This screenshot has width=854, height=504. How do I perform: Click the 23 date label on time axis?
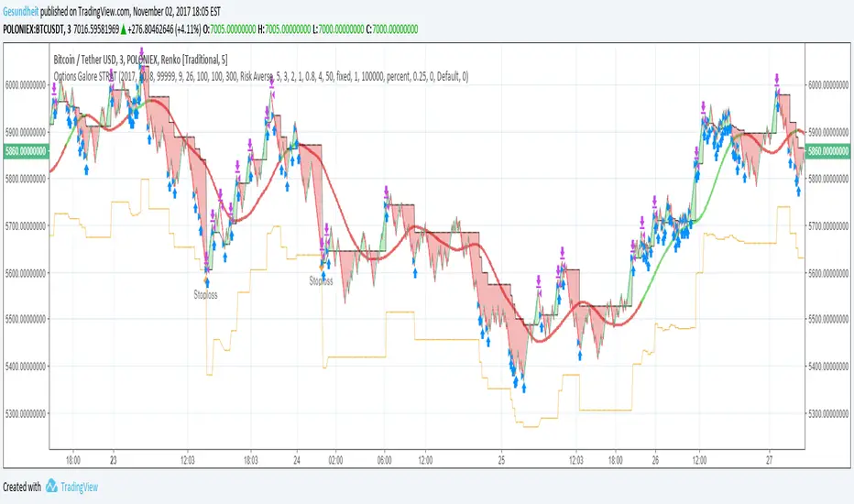coord(114,460)
